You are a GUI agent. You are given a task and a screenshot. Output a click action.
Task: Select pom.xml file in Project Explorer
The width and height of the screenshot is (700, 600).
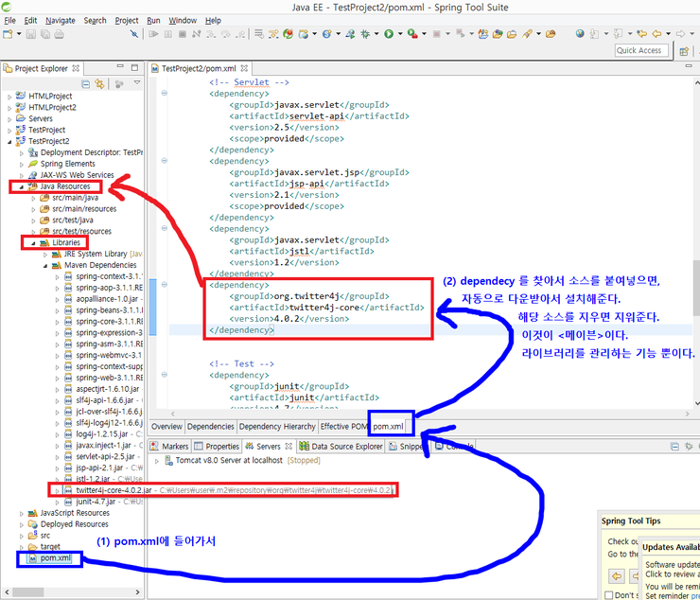tap(54, 558)
